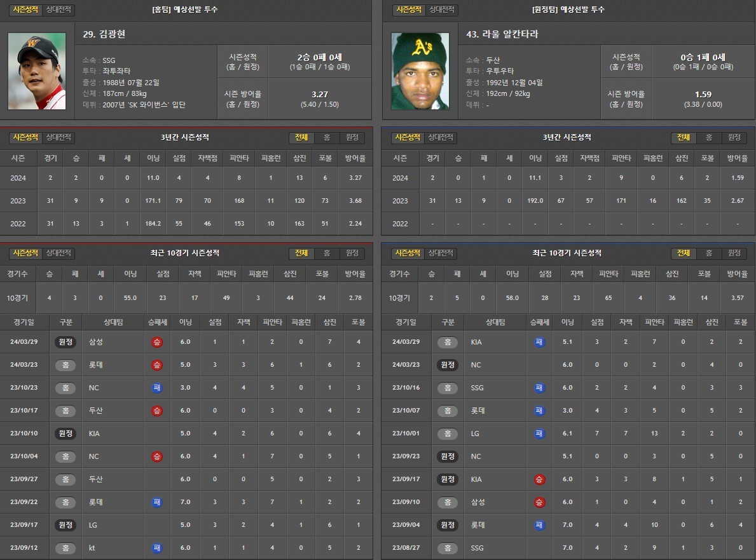Click 삼진 column header in away 3-year table
The width and height of the screenshot is (756, 560).
[682, 158]
